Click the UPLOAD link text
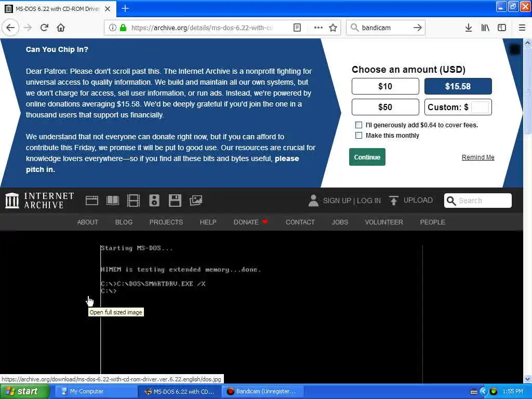Viewport: 532px width, 399px height. point(418,200)
